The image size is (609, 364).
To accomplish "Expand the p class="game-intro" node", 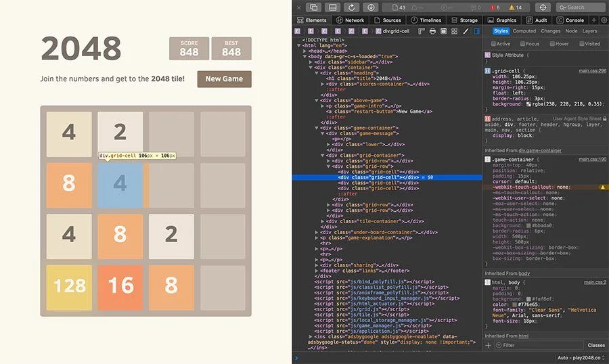I will (x=322, y=106).
